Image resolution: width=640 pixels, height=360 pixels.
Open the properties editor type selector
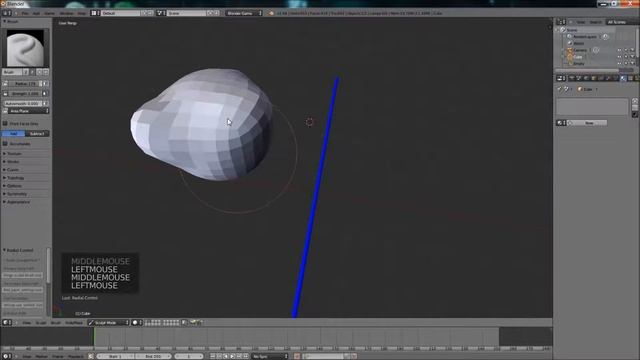click(561, 78)
